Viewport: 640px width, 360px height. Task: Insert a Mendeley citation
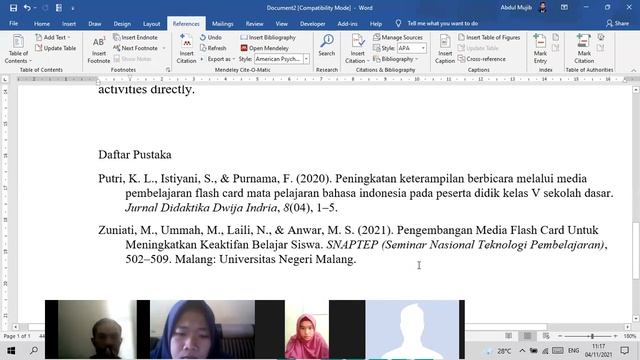[186, 49]
